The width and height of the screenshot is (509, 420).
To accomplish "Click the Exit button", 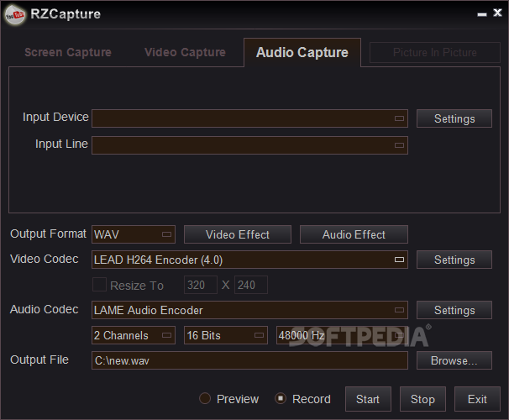I will [x=477, y=399].
